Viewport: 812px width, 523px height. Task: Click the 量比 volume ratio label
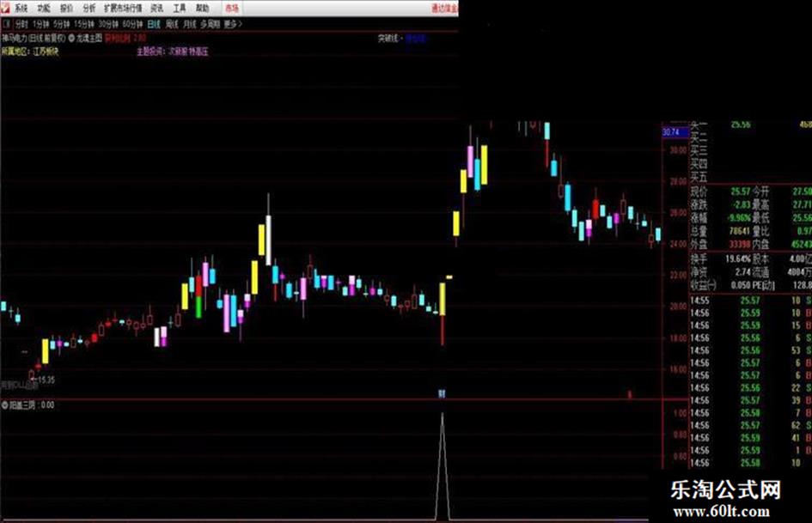pos(761,231)
